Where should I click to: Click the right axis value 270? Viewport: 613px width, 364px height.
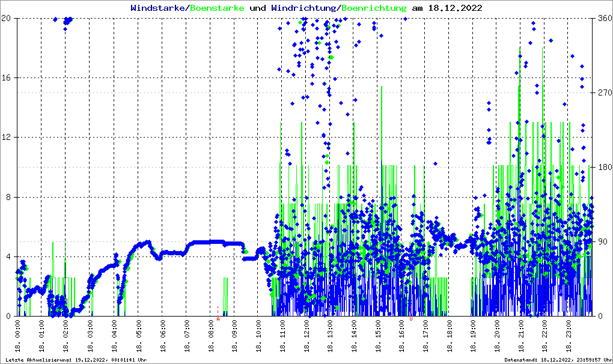(x=603, y=93)
